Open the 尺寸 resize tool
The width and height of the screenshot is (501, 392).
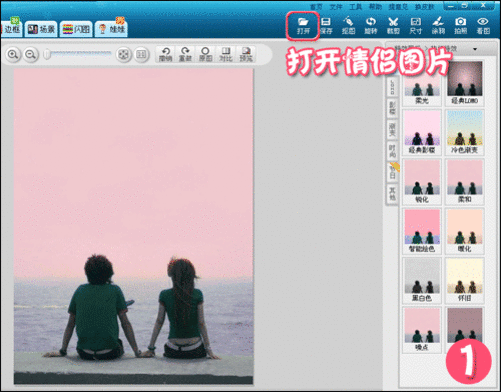[x=416, y=26]
